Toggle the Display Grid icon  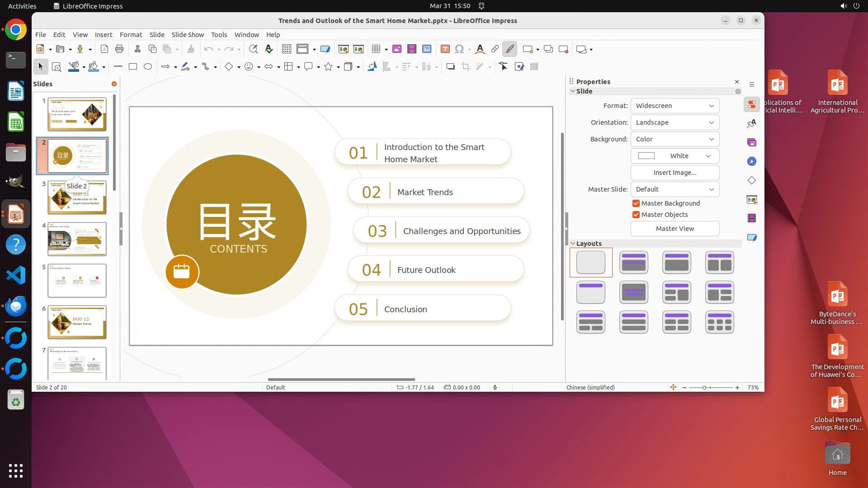pos(286,49)
